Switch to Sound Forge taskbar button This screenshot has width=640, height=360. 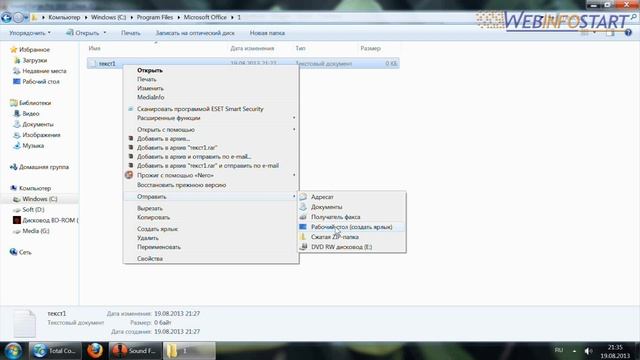click(x=135, y=351)
